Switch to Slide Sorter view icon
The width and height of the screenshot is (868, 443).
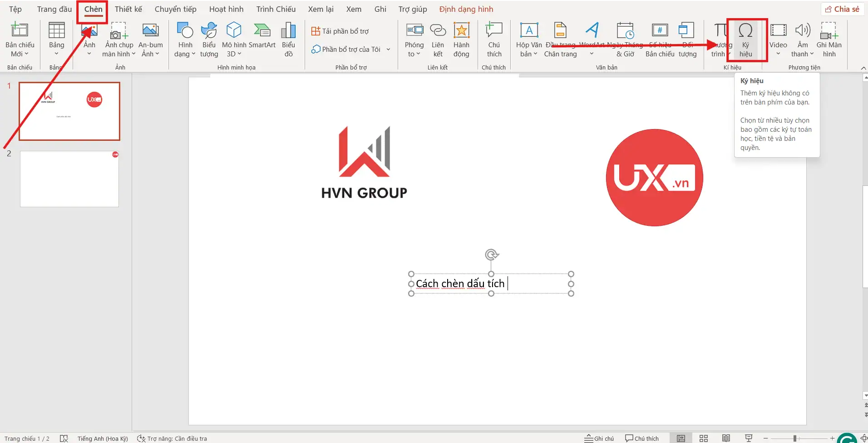(704, 438)
